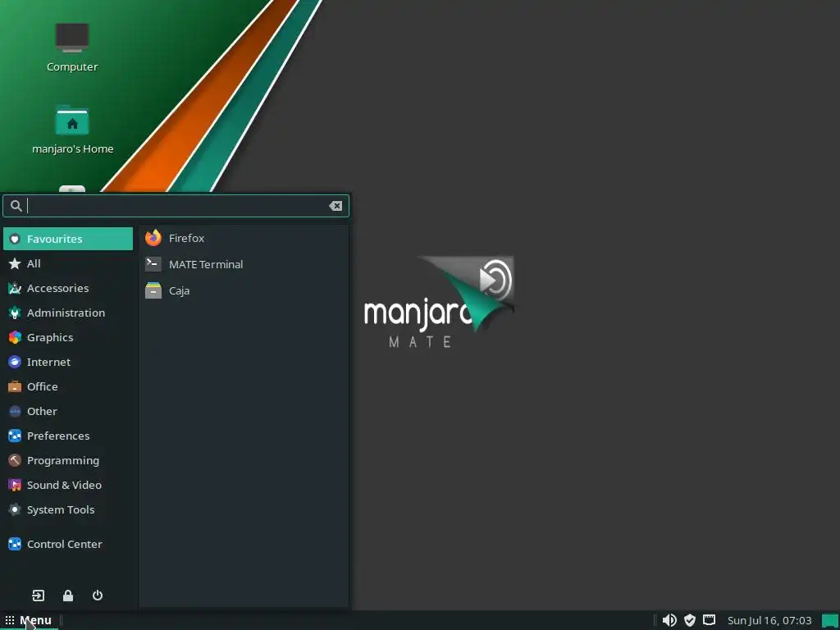Click the power shutdown icon

pyautogui.click(x=98, y=596)
